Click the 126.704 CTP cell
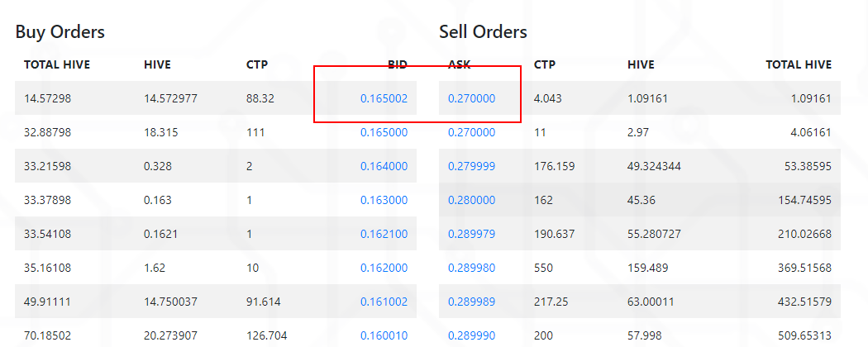 click(267, 335)
